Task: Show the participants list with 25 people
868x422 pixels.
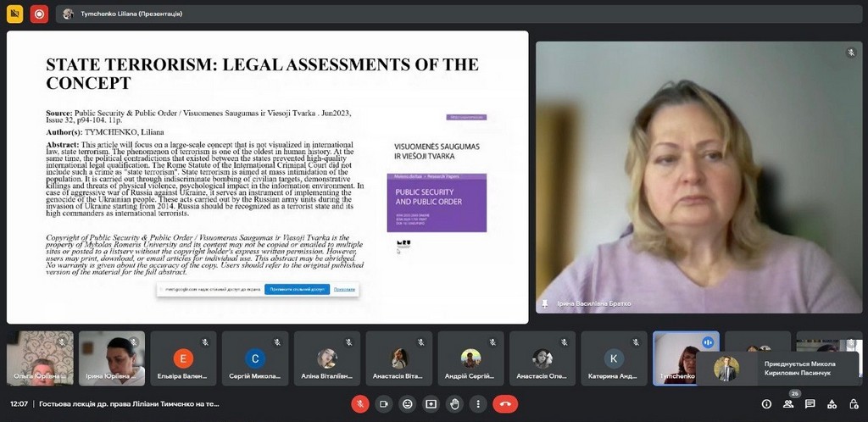Action: 788,404
